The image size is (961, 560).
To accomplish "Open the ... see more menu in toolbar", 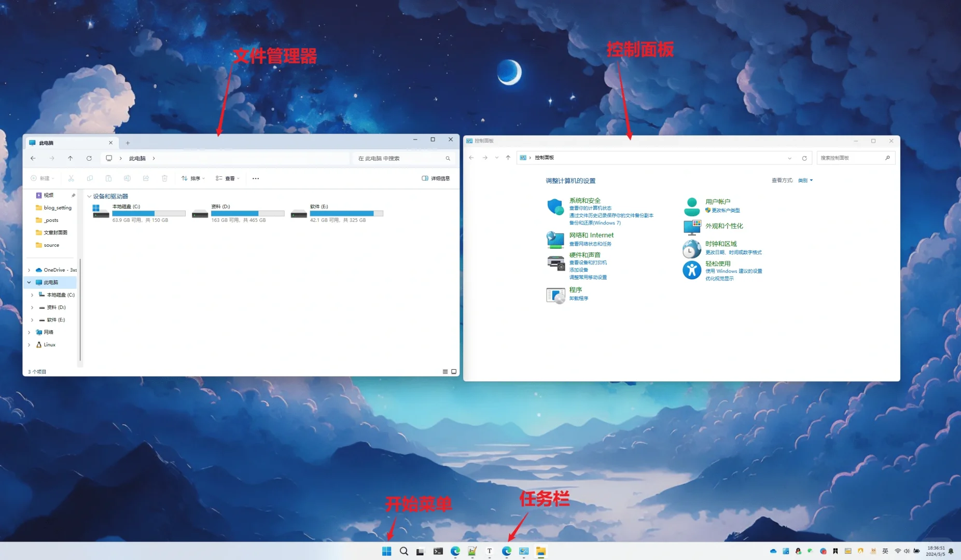I will click(x=255, y=178).
